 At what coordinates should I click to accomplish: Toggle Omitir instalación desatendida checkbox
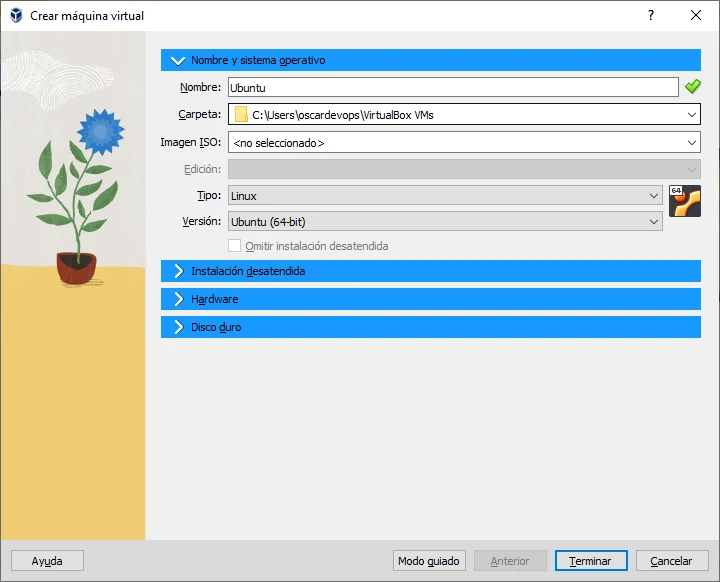(x=234, y=246)
